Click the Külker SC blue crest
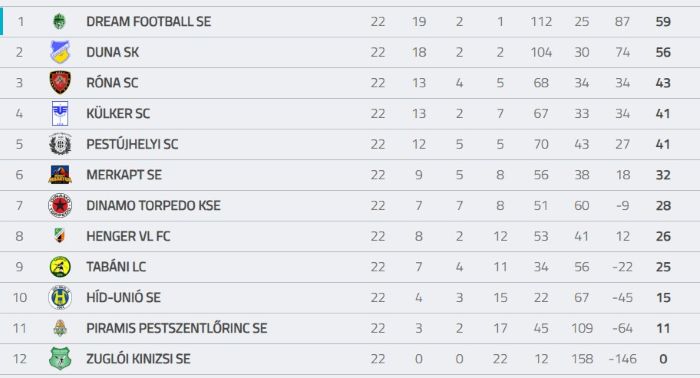700x378 pixels. 60,113
